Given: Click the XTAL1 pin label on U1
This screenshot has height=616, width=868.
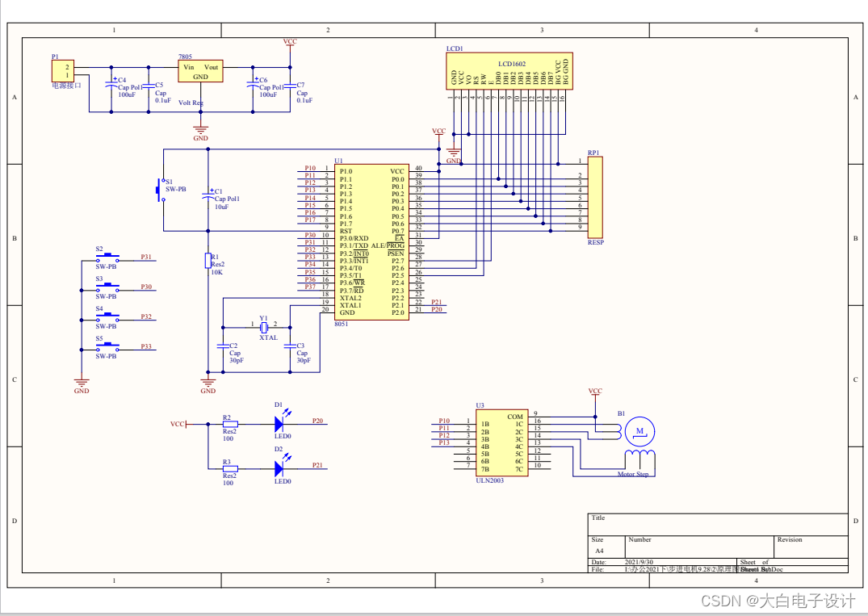Looking at the screenshot, I should (350, 305).
